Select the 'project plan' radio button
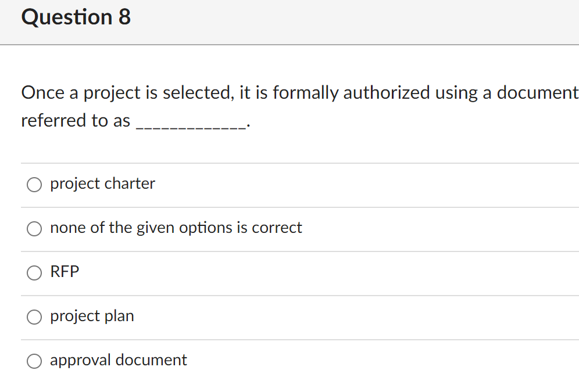The height and width of the screenshot is (392, 579). (34, 317)
